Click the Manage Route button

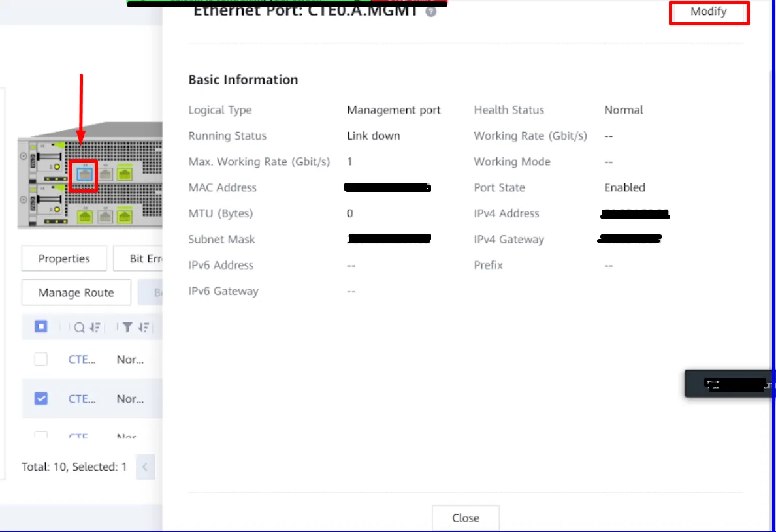tap(76, 292)
